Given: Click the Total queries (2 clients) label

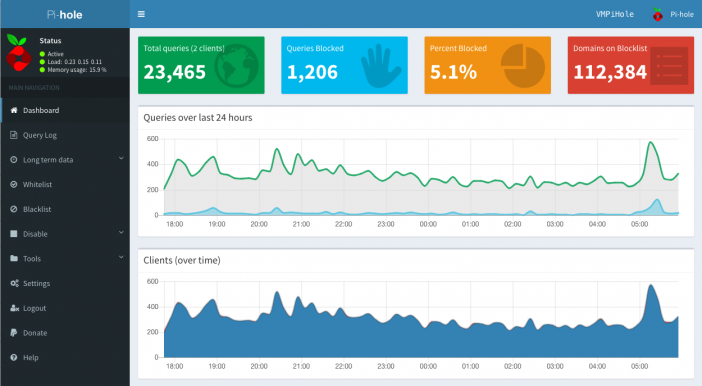Looking at the screenshot, I should click(184, 48).
